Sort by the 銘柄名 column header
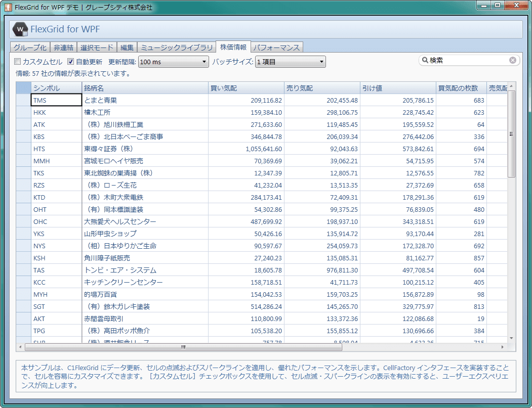Screen dimensions: 532x408 tap(145, 88)
